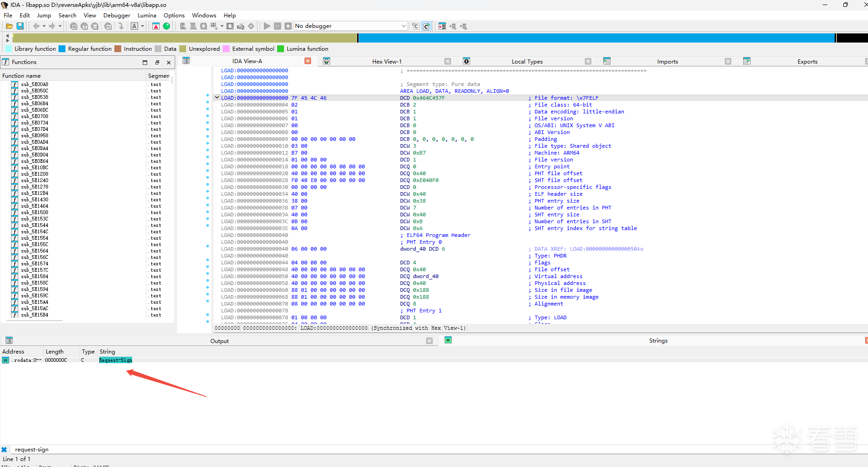Expand the dropdown next to the A icon
Screen dimensions: 868x467
pos(143,26)
